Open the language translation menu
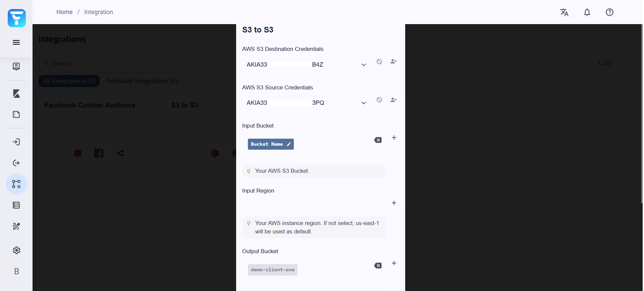This screenshot has width=644, height=291. pos(565,12)
